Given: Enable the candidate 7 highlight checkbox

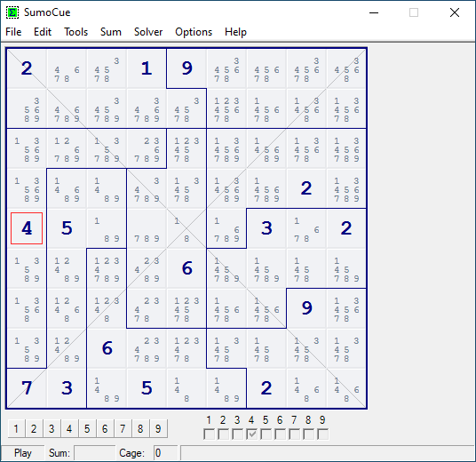Looking at the screenshot, I should pos(294,434).
